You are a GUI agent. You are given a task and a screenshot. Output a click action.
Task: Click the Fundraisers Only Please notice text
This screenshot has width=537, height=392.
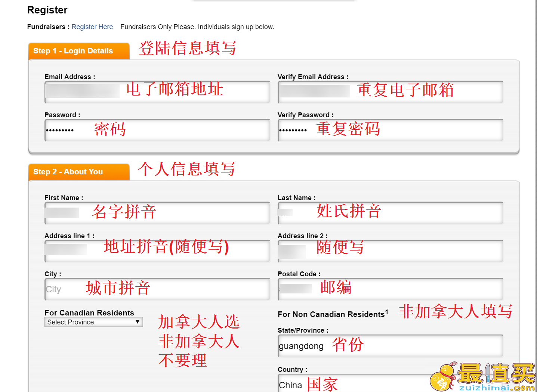pyautogui.click(x=197, y=27)
